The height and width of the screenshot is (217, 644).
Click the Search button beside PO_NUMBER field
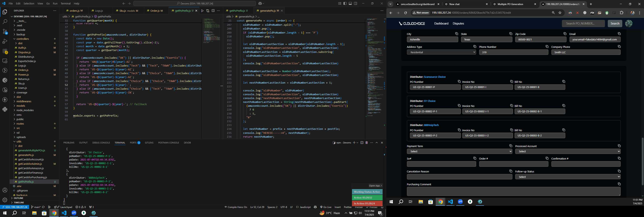click(x=615, y=24)
